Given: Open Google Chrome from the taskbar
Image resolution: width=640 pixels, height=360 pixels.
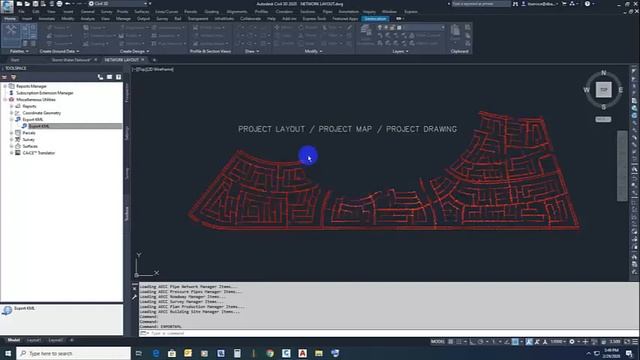Looking at the screenshot, I should 270,353.
